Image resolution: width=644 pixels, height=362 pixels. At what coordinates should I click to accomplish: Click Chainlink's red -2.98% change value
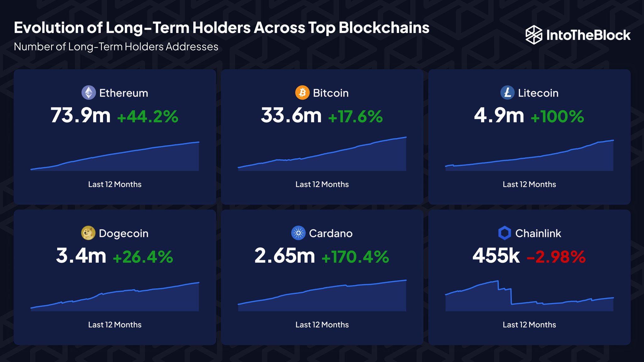[556, 257]
